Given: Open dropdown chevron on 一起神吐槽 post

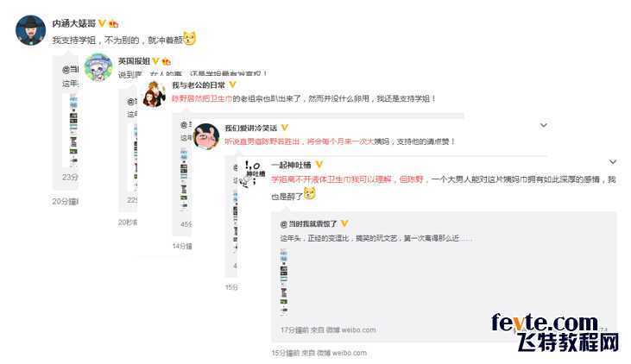Looking at the screenshot, I should click(613, 161).
